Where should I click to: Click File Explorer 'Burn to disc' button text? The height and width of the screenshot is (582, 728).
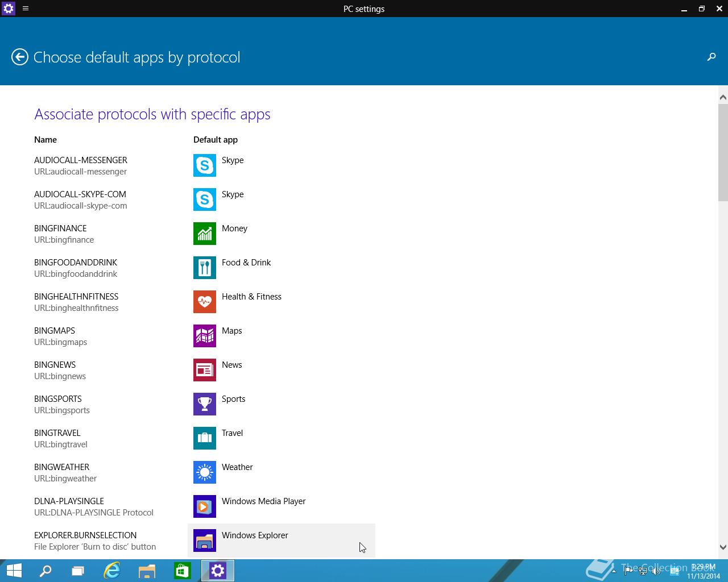[95, 547]
